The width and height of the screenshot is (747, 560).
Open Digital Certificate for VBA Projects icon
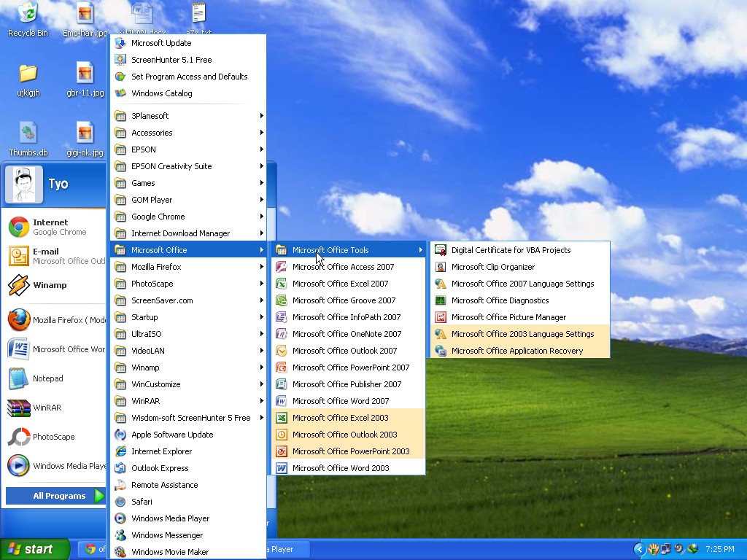click(441, 251)
